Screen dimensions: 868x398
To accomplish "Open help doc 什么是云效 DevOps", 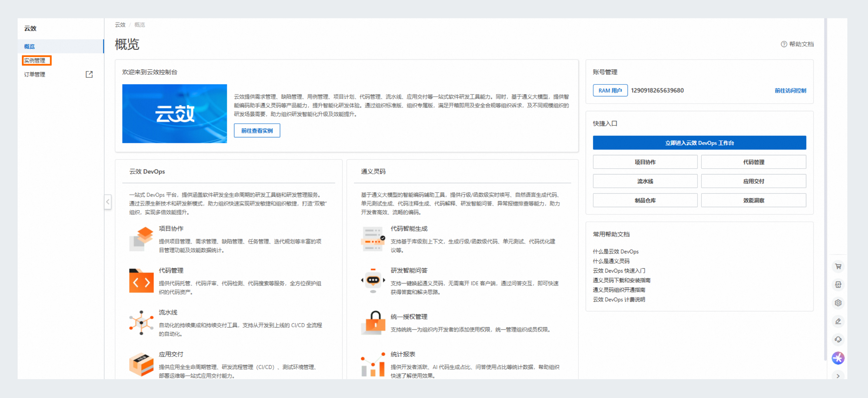I will (616, 252).
